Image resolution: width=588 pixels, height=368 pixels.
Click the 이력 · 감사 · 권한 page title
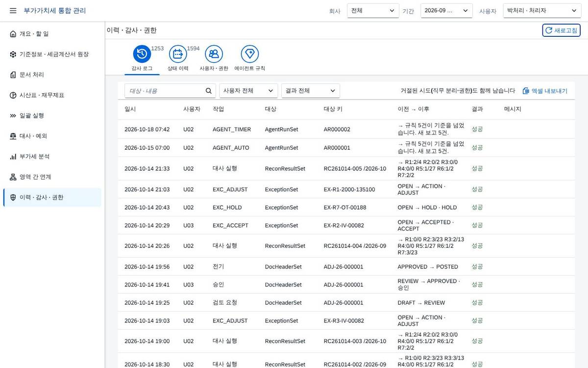tap(132, 30)
